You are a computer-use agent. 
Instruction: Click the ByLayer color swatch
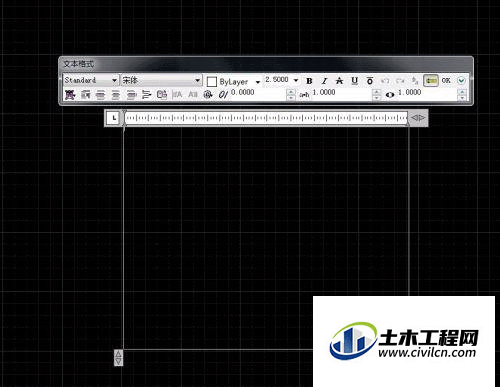[212, 82]
